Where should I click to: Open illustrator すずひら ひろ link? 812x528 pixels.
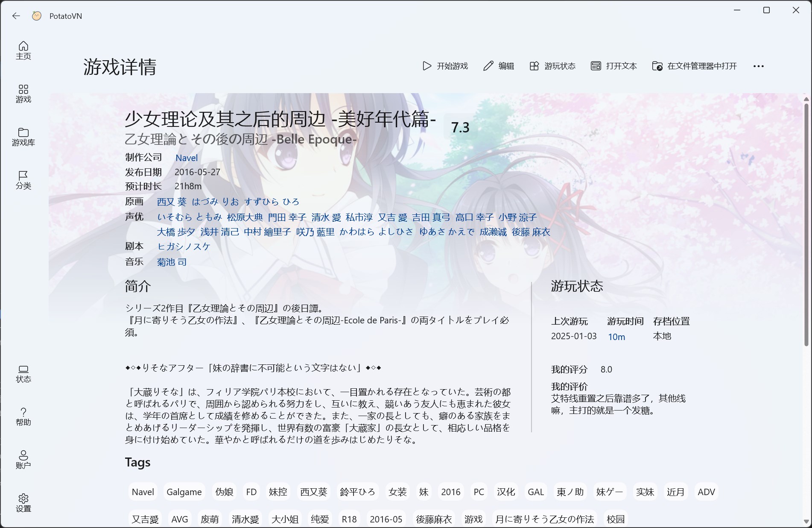(272, 202)
